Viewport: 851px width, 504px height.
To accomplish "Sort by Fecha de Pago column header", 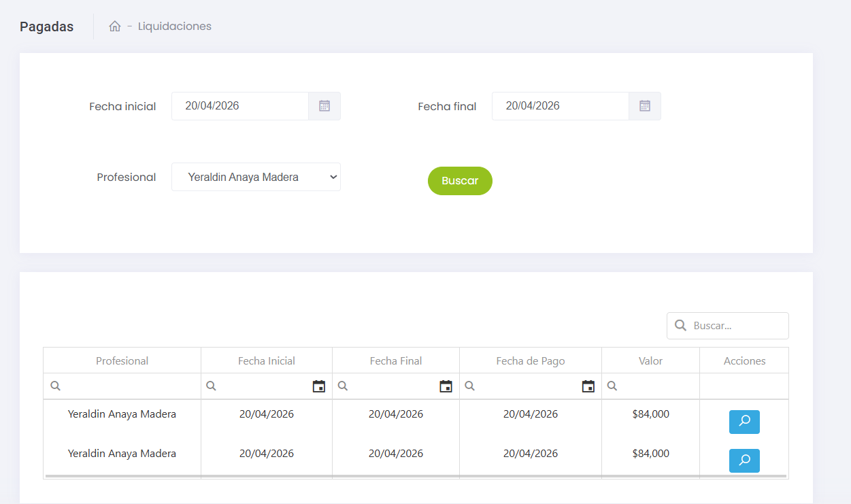I will pyautogui.click(x=530, y=361).
